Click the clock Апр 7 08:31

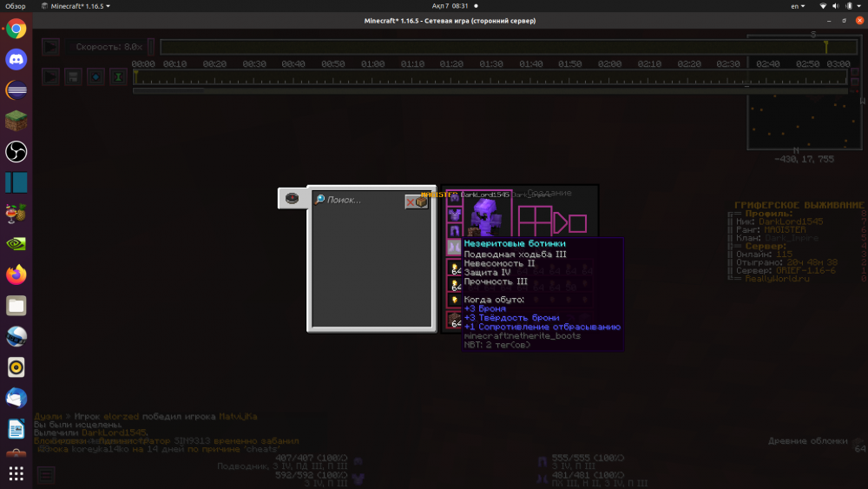coord(450,6)
